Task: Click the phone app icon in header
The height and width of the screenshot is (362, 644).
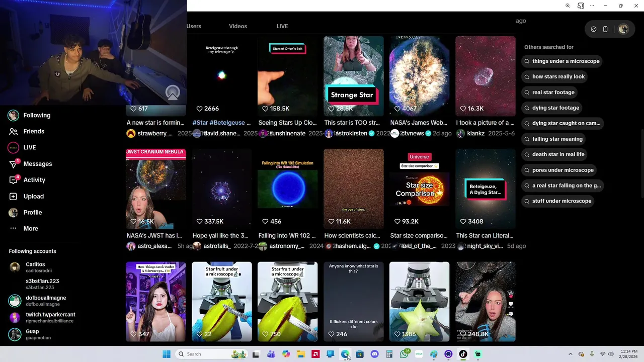Action: click(x=605, y=29)
